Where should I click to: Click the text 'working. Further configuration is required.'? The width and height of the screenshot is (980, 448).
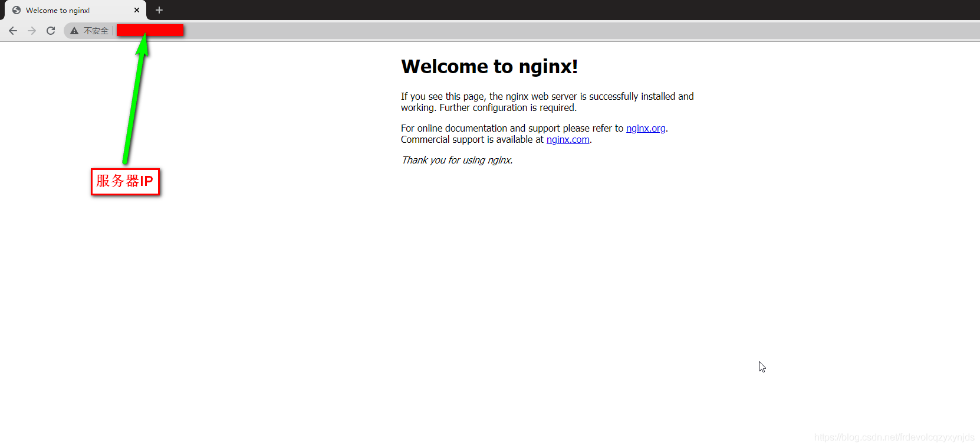tap(489, 107)
